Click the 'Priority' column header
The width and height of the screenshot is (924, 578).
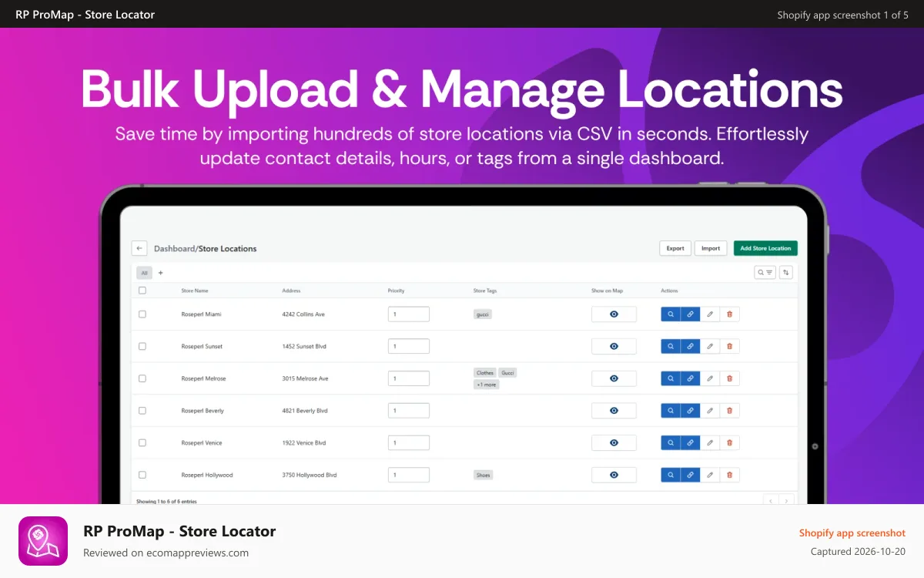(396, 291)
